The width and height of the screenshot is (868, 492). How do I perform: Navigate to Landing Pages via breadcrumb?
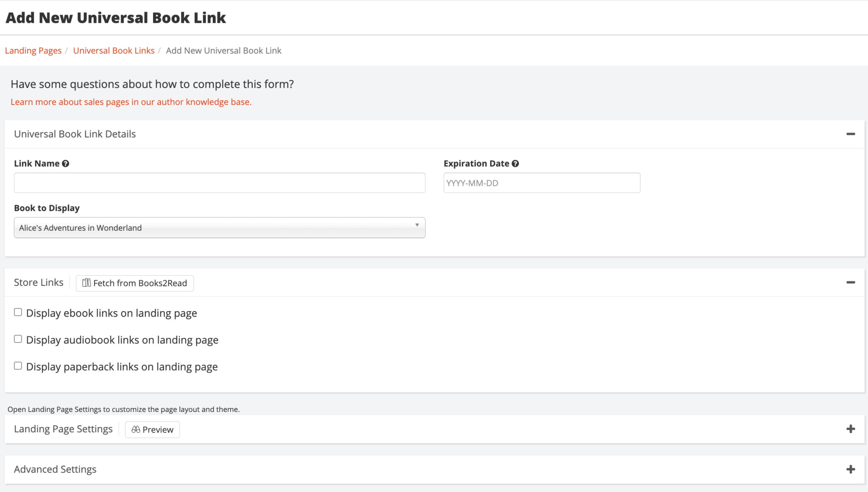click(x=33, y=50)
